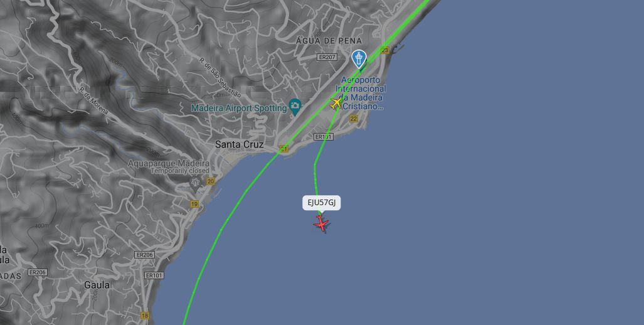Select the red selected aircraft icon
This screenshot has width=644, height=325.
click(x=321, y=224)
